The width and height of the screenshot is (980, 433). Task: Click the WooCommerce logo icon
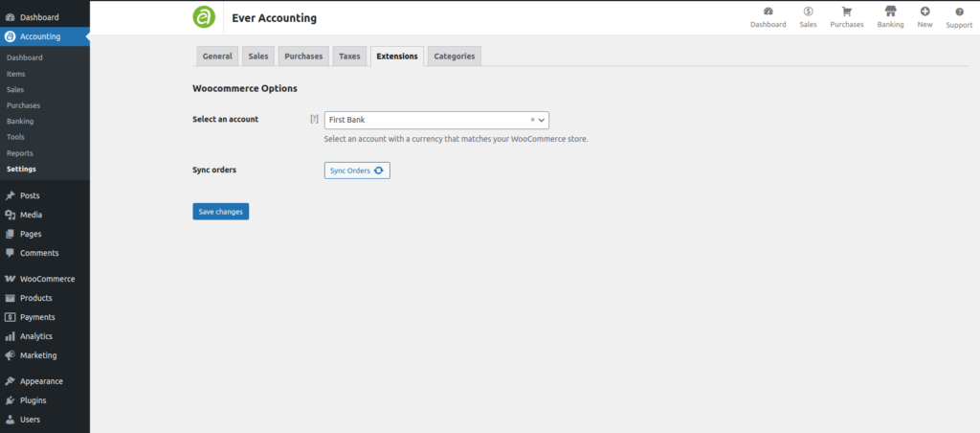coord(10,279)
